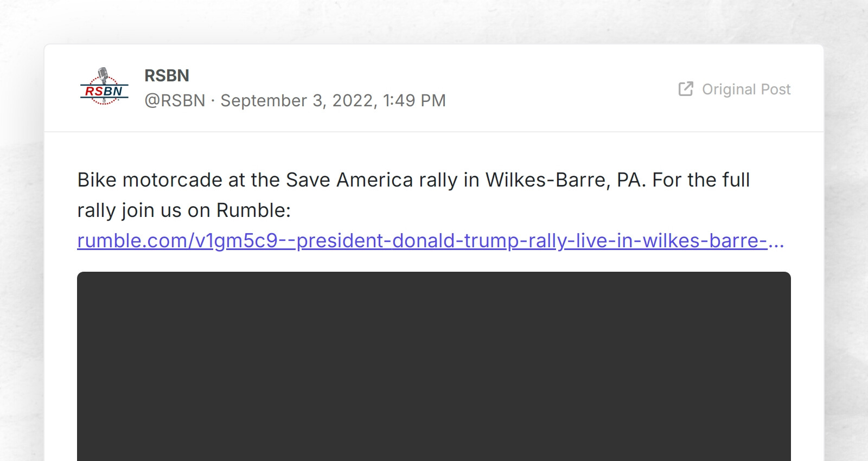Click the external link icon beside Original Post
The height and width of the screenshot is (461, 868).
click(x=685, y=88)
